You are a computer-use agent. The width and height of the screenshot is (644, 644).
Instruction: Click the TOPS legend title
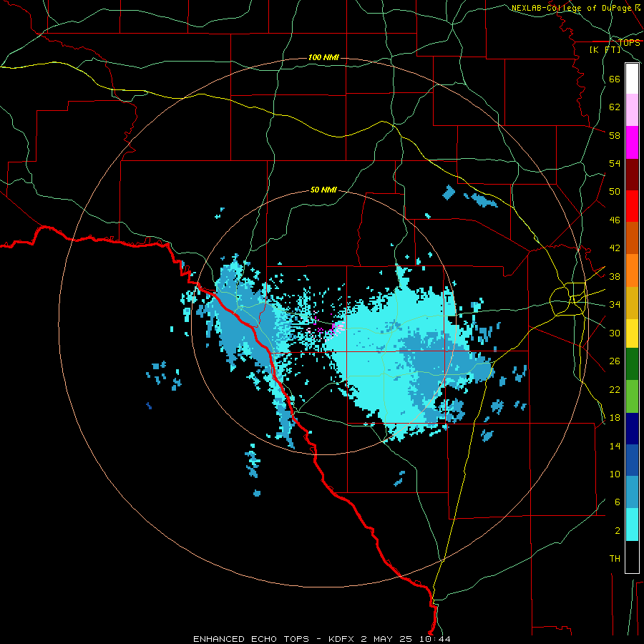[x=629, y=42]
